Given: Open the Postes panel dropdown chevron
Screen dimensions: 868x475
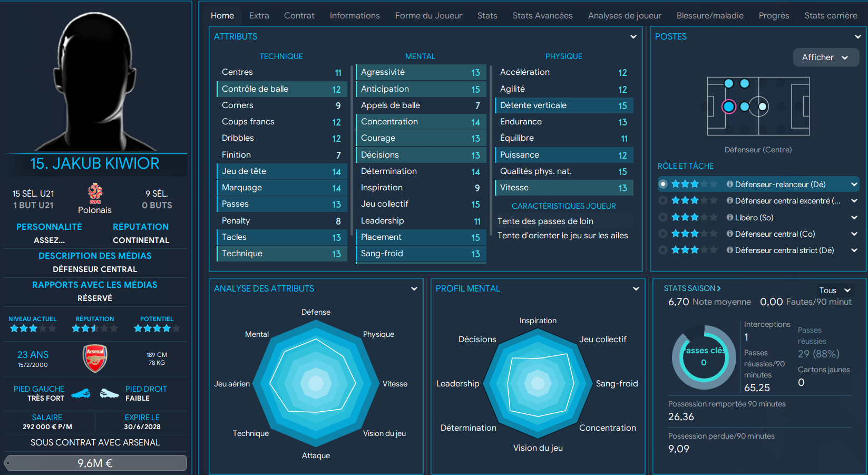Looking at the screenshot, I should pyautogui.click(x=858, y=37).
